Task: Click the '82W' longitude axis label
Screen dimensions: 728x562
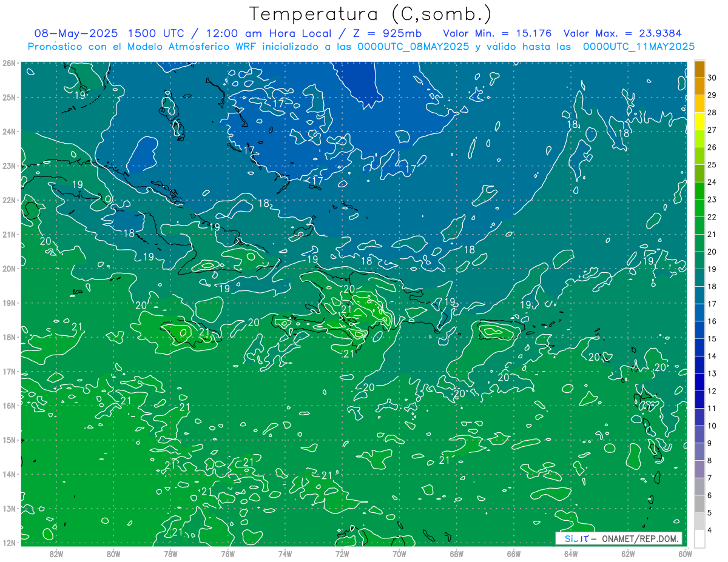Action: tap(56, 554)
